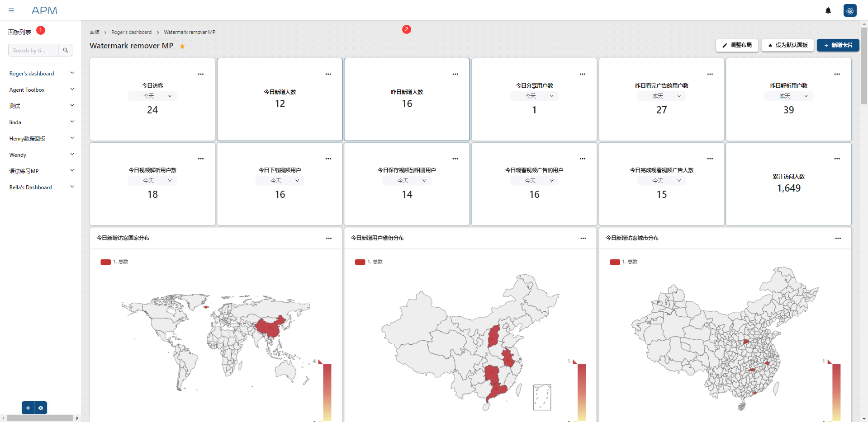The image size is (868, 422).
Task: Open more options on 累计访问人数 card
Action: point(837,159)
